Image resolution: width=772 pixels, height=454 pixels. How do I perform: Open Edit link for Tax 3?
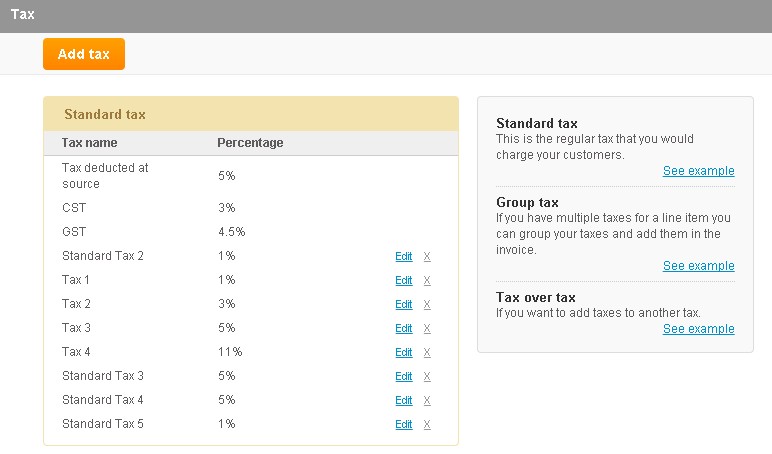point(404,328)
